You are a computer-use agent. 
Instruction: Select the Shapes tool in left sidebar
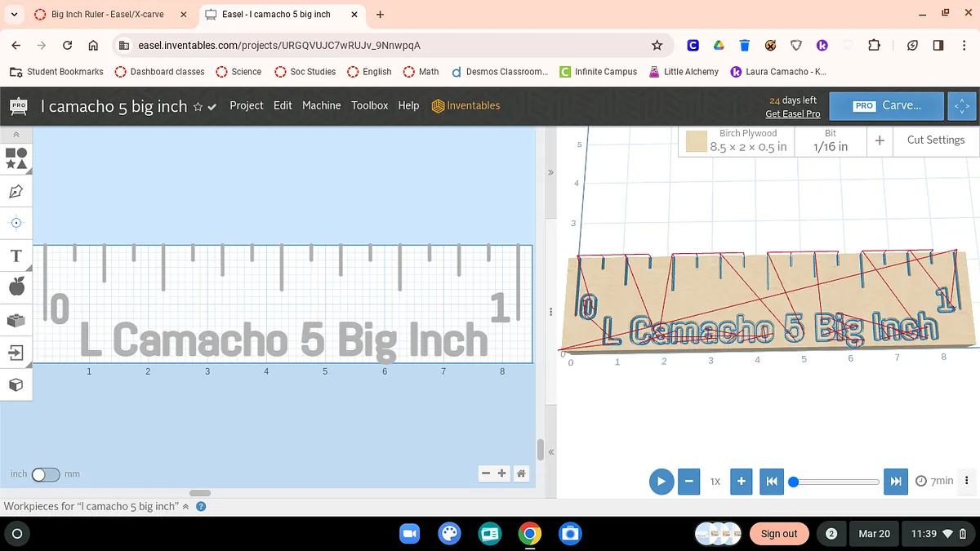tap(16, 158)
